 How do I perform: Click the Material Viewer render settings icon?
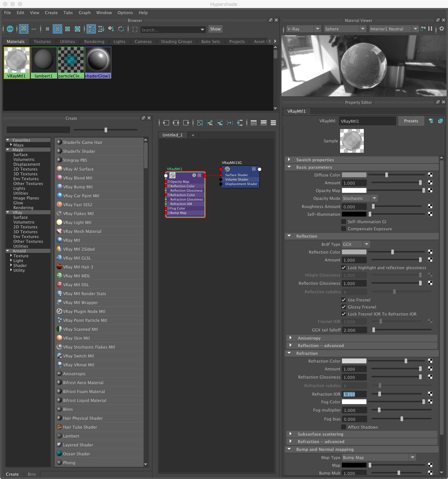point(442,29)
